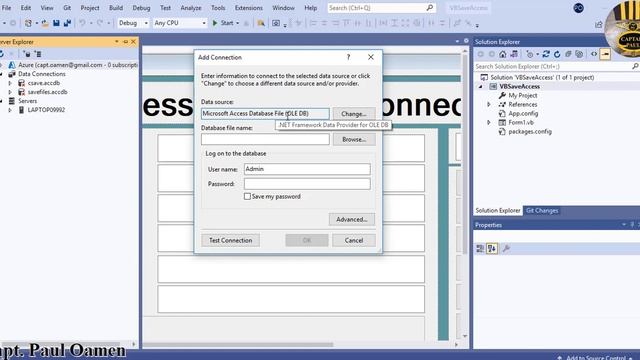Open the View menu

pyautogui.click(x=47, y=8)
